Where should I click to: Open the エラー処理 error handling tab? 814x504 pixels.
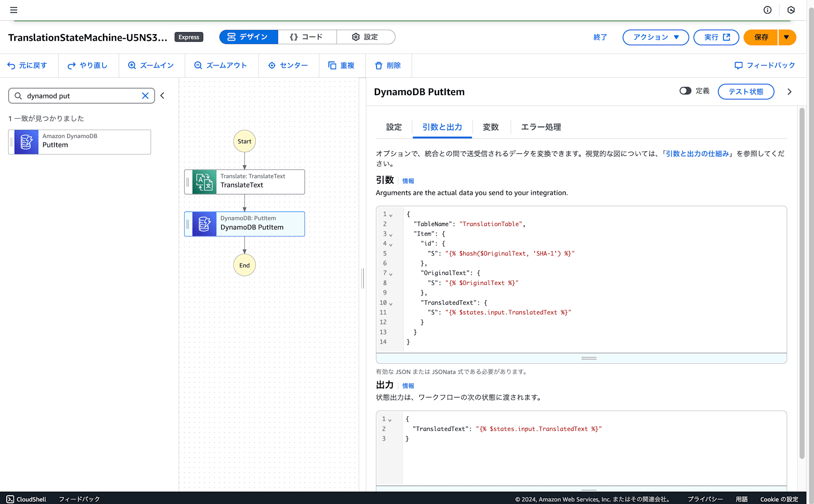[541, 127]
